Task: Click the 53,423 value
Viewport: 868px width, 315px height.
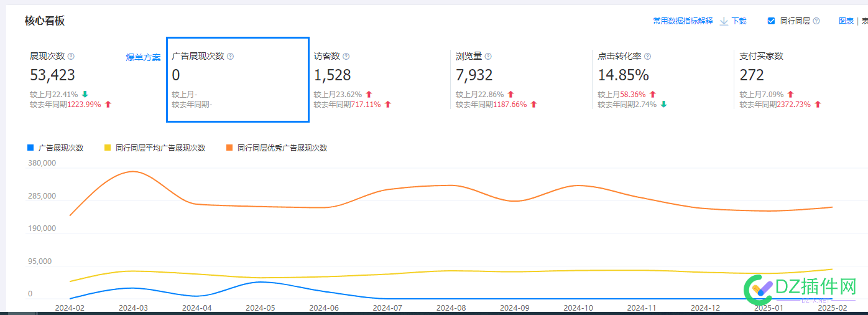Action: [x=52, y=75]
